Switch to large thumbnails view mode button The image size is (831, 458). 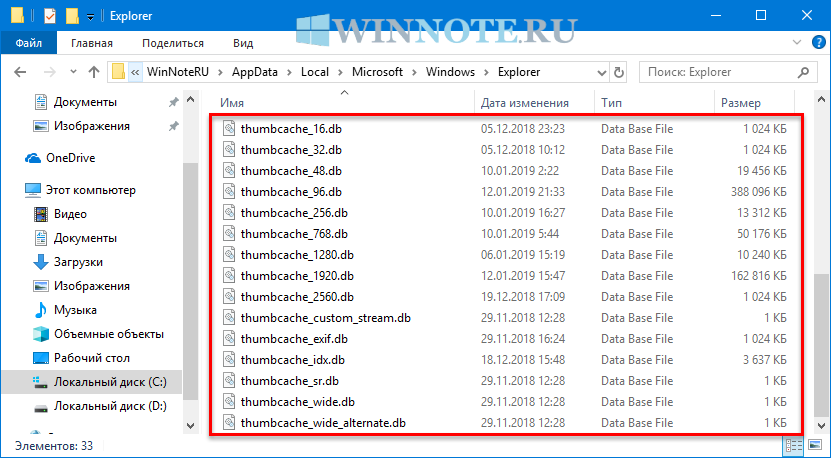tap(813, 445)
